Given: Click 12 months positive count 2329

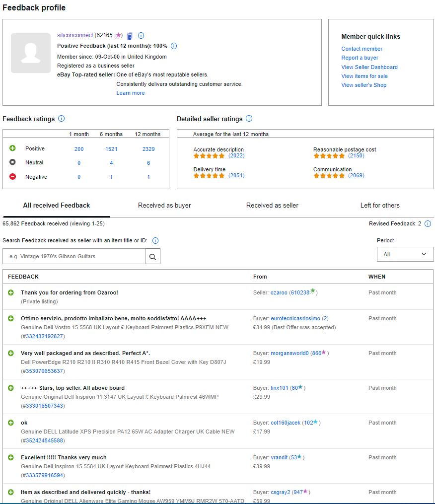Looking at the screenshot, I should [148, 149].
